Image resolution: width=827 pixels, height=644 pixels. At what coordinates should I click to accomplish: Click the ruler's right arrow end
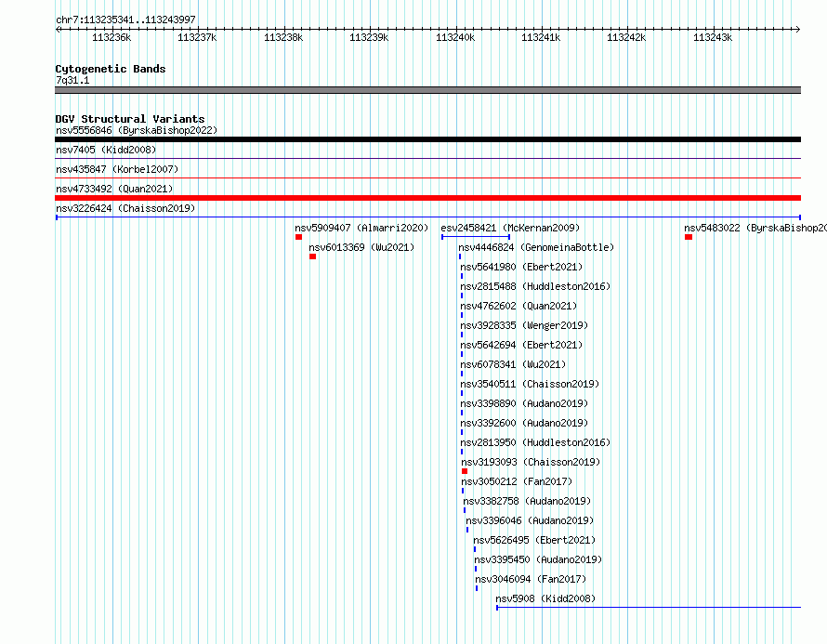click(798, 29)
